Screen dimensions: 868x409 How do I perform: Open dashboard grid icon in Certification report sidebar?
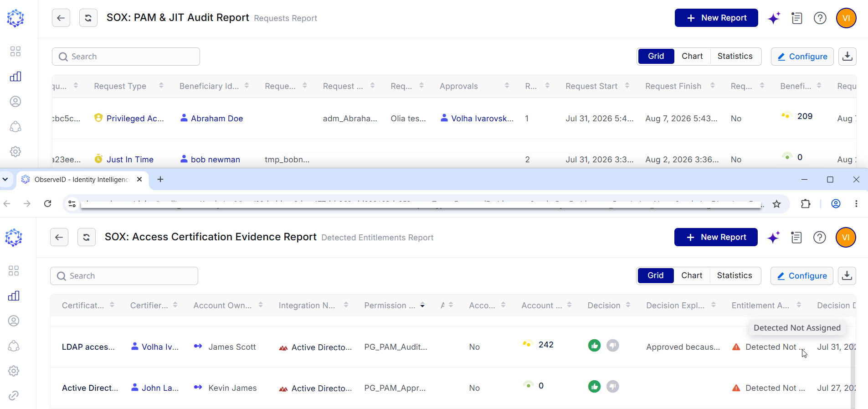coord(14,271)
